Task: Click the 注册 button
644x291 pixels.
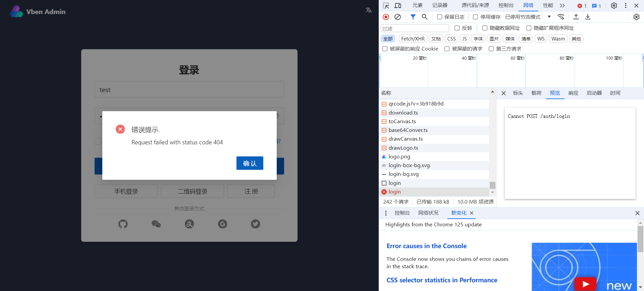Action: coord(251,191)
